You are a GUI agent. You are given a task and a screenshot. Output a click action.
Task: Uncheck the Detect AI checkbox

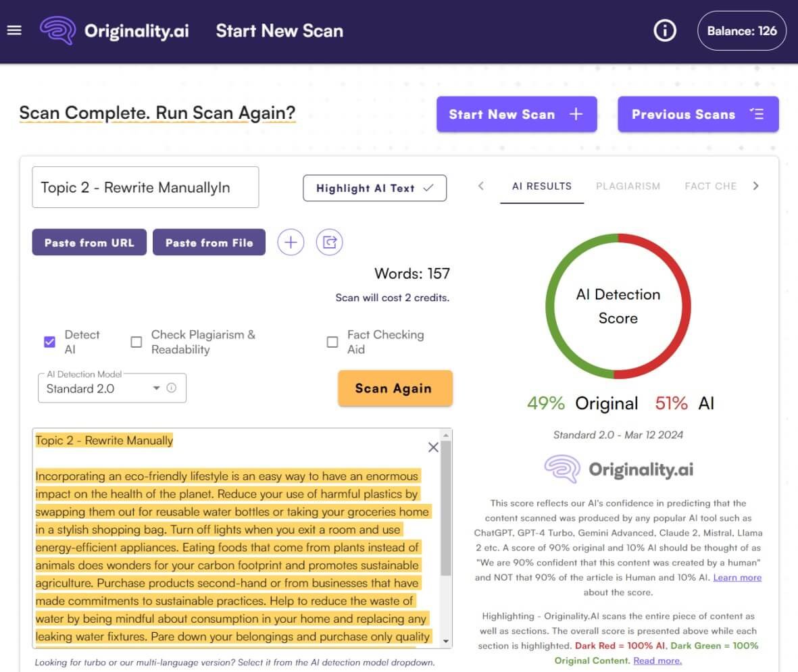(49, 342)
